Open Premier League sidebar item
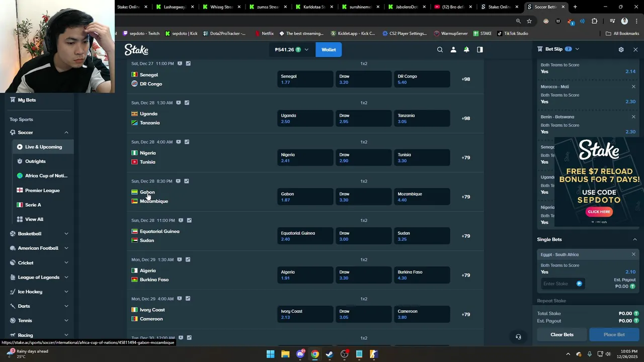644x362 pixels. [43, 191]
